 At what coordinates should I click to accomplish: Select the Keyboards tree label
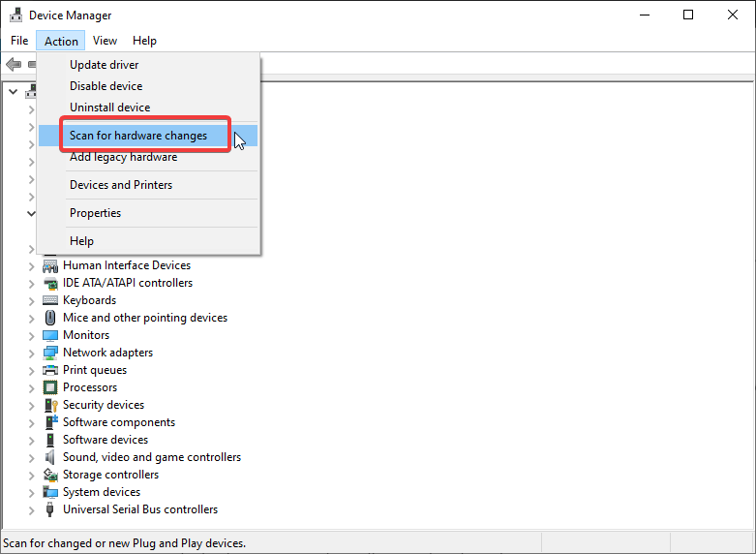(x=90, y=300)
